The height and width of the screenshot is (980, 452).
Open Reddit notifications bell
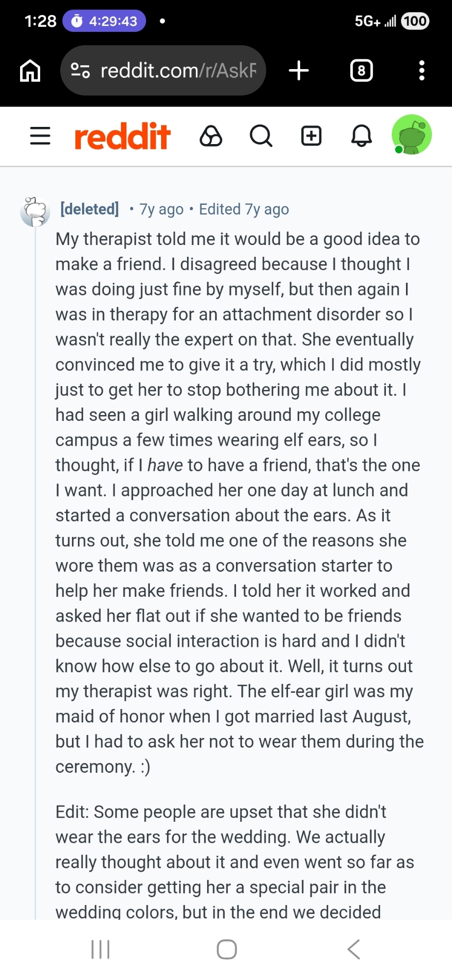coord(361,136)
